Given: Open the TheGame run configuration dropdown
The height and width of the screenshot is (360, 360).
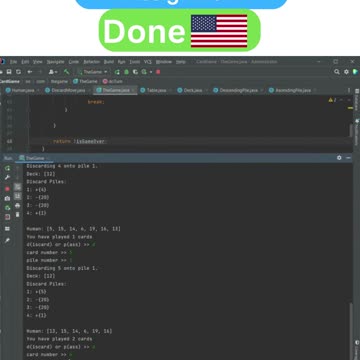Looking at the screenshot, I should pyautogui.click(x=92, y=72).
